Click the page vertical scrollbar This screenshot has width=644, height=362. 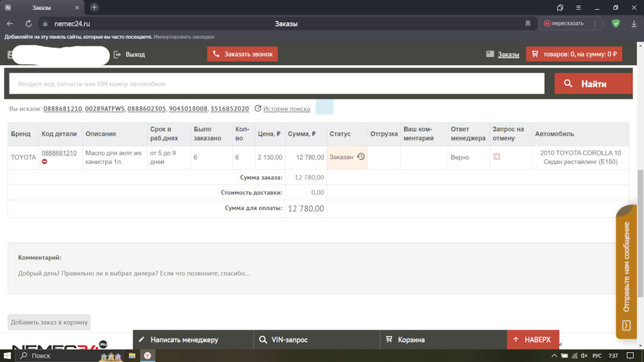point(640,232)
